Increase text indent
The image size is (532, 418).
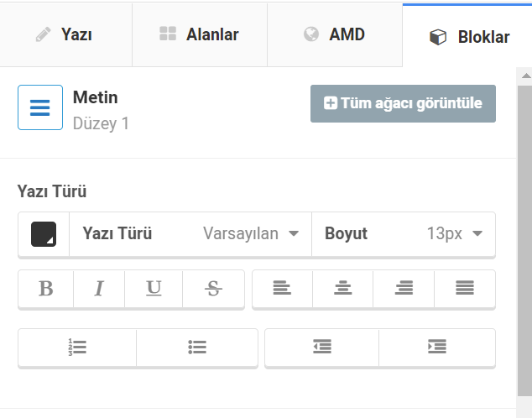click(436, 347)
